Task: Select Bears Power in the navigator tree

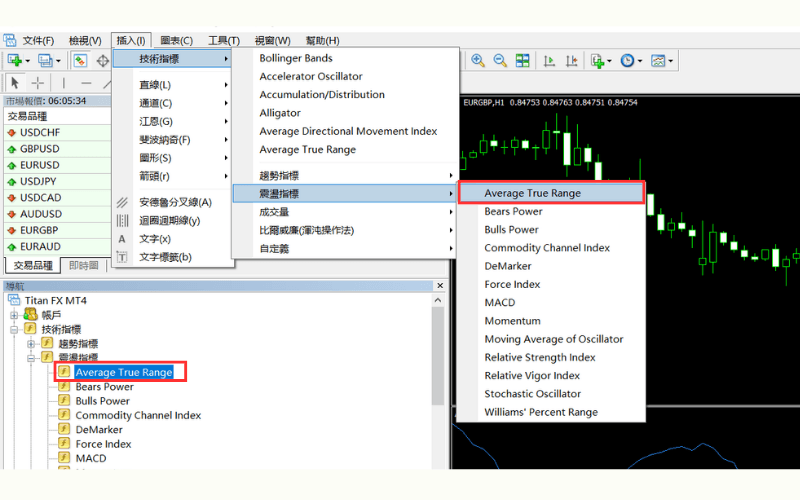Action: [104, 387]
